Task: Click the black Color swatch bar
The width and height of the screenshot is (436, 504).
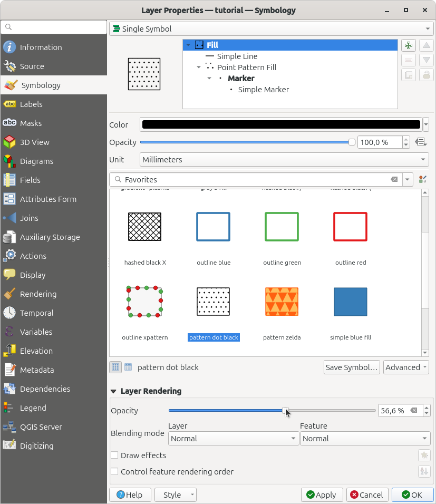Action: [x=281, y=125]
